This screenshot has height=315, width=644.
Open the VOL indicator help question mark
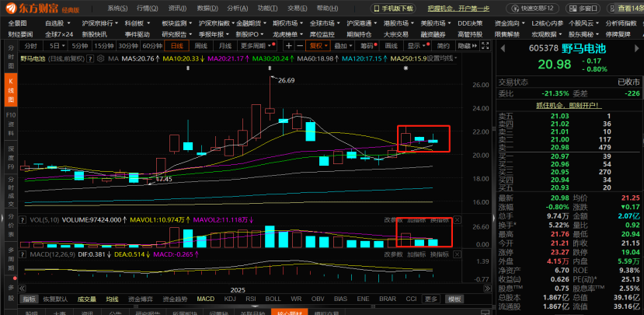point(23,220)
